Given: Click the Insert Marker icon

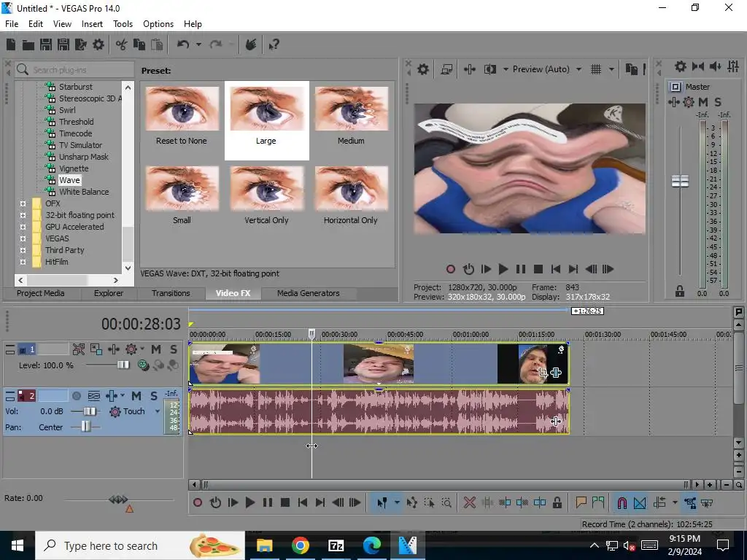Looking at the screenshot, I should (x=581, y=502).
